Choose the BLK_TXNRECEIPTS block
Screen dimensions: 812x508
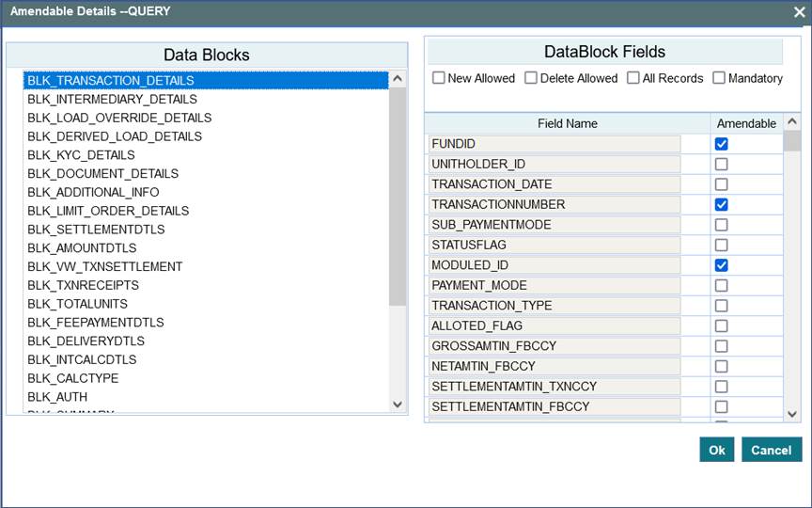tap(206, 286)
